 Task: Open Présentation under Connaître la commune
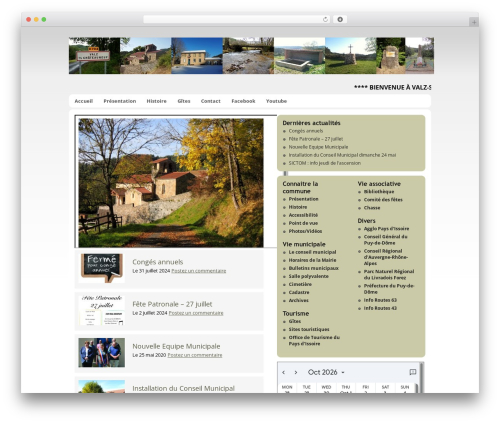click(303, 199)
